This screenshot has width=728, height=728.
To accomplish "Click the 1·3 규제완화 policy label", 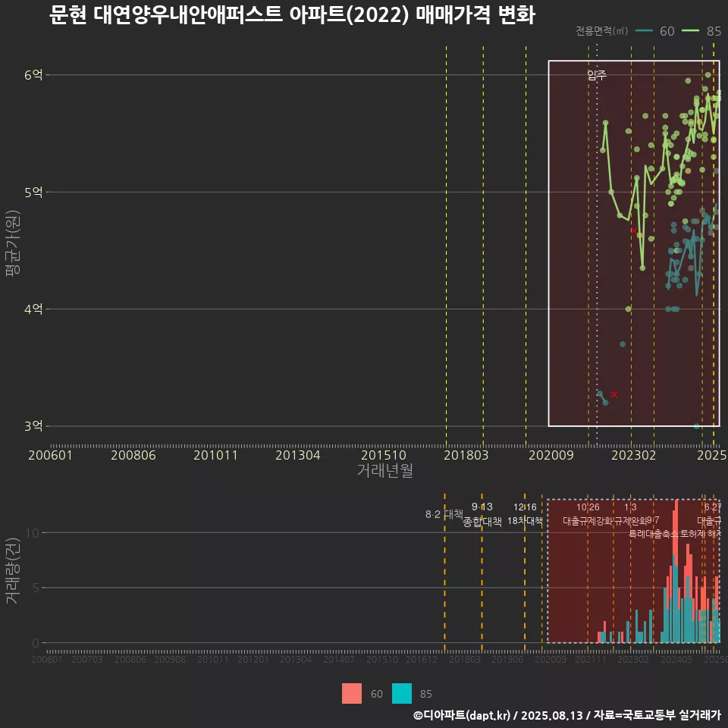I will pyautogui.click(x=630, y=514).
